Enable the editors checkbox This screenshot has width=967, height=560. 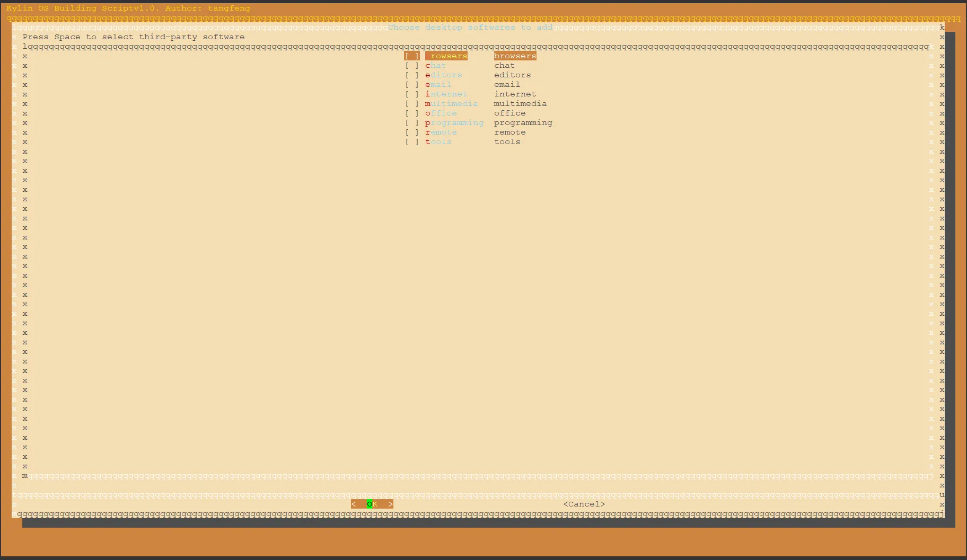click(412, 75)
